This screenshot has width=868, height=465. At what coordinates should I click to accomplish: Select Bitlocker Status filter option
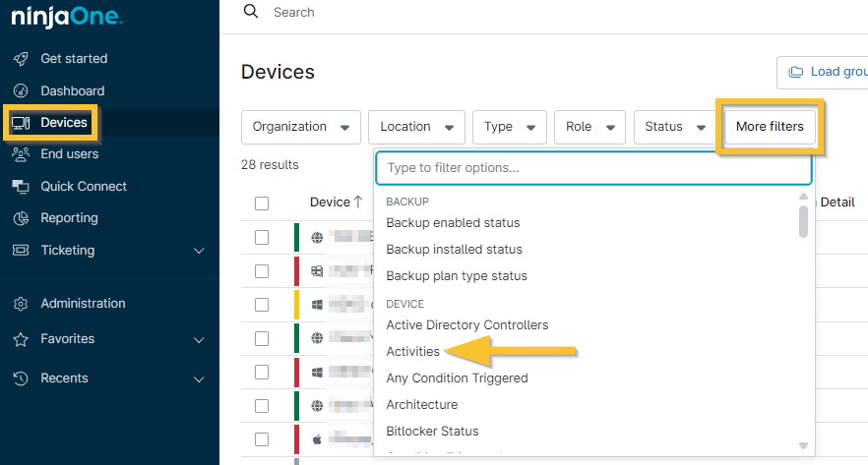[432, 432]
